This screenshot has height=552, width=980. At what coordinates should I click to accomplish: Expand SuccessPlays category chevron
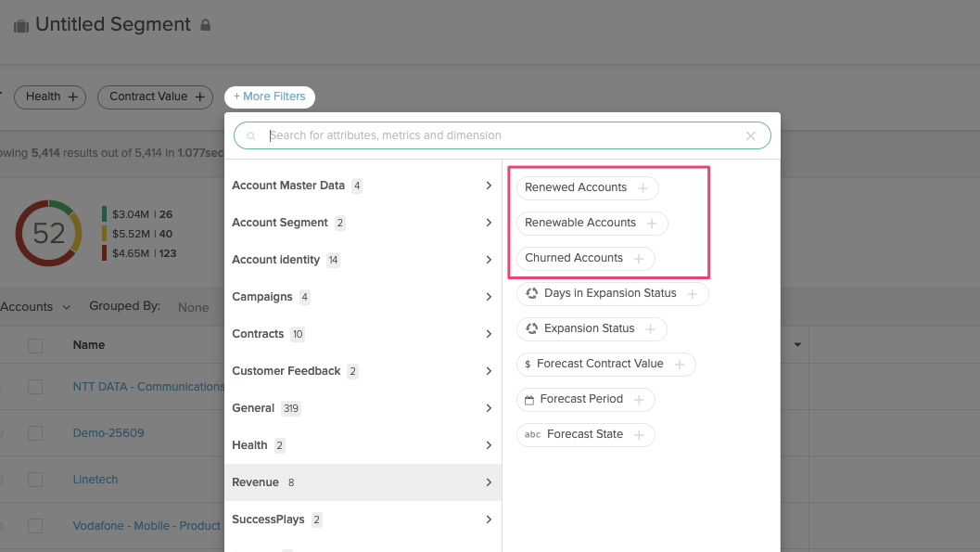click(489, 520)
